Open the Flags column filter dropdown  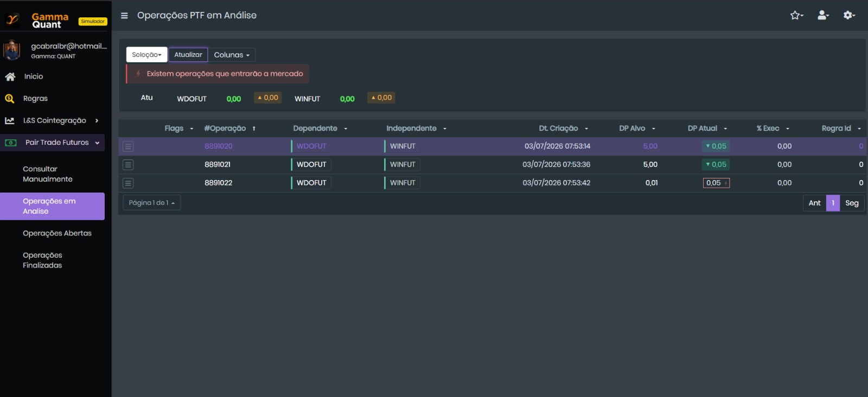pyautogui.click(x=192, y=129)
